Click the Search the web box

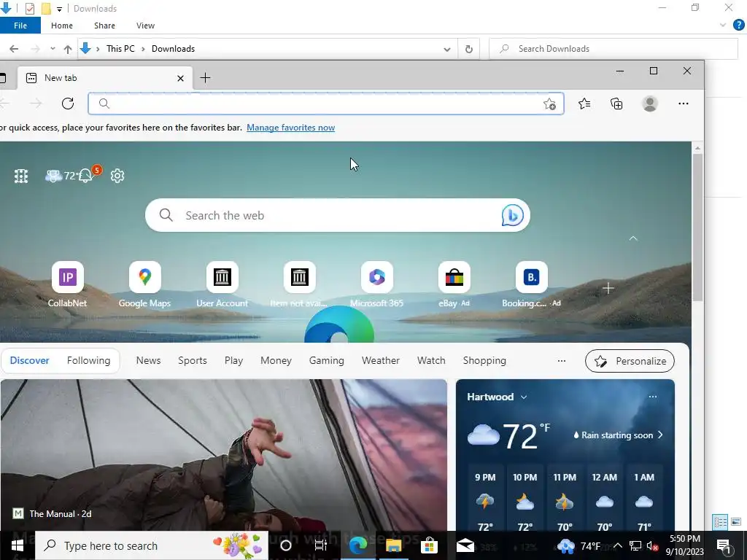pyautogui.click(x=337, y=215)
